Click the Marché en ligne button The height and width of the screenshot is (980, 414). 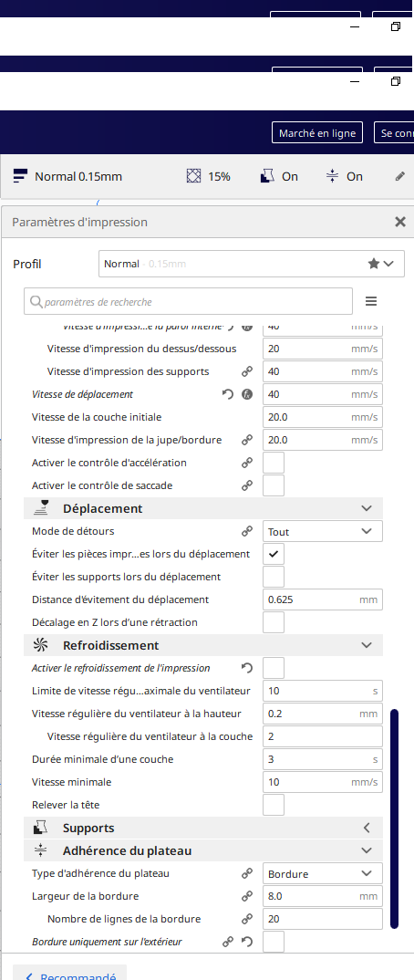tap(317, 132)
